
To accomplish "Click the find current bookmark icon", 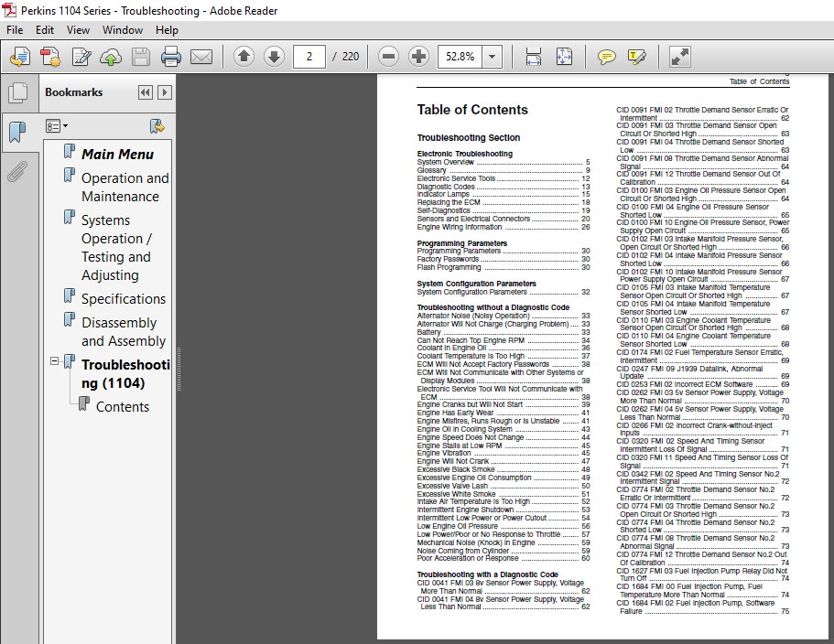I will 157,126.
